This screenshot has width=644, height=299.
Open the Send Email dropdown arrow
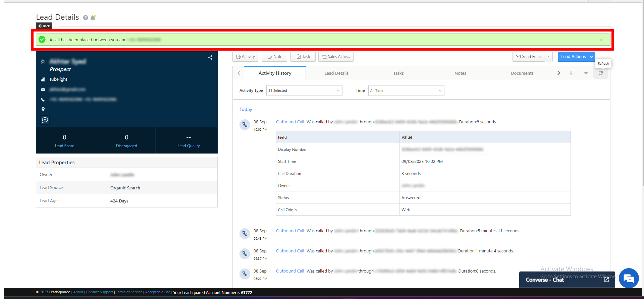pos(548,57)
